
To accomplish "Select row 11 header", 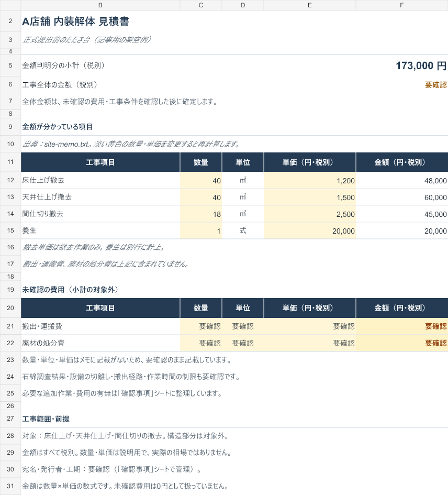I will coord(10,162).
